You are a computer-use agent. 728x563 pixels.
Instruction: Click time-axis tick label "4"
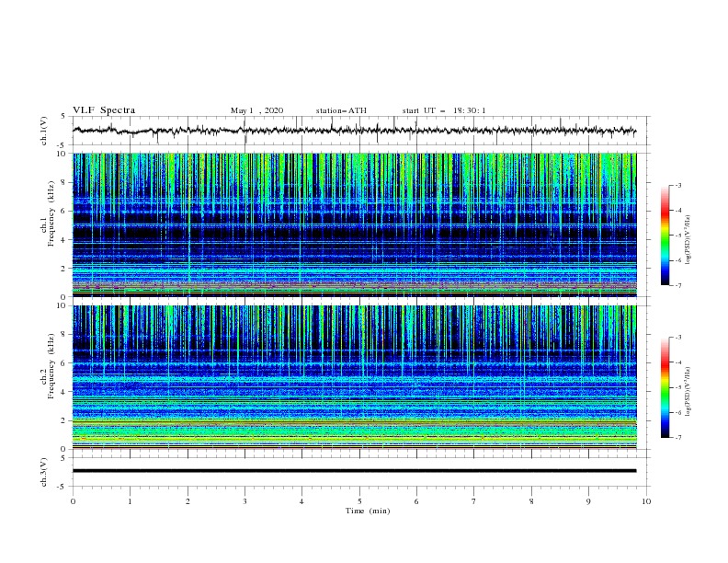click(302, 501)
